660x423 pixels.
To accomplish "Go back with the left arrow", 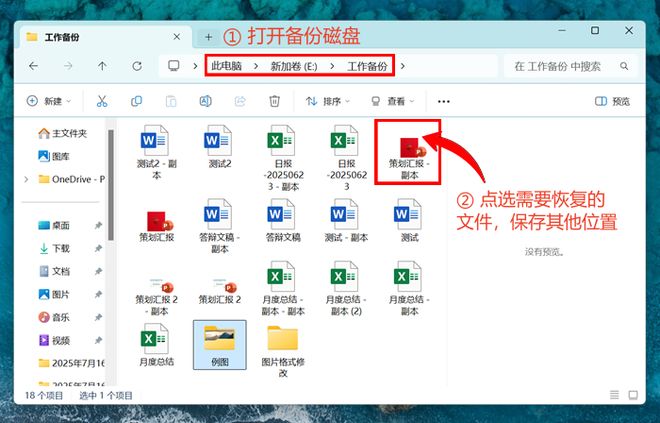I will (33, 66).
